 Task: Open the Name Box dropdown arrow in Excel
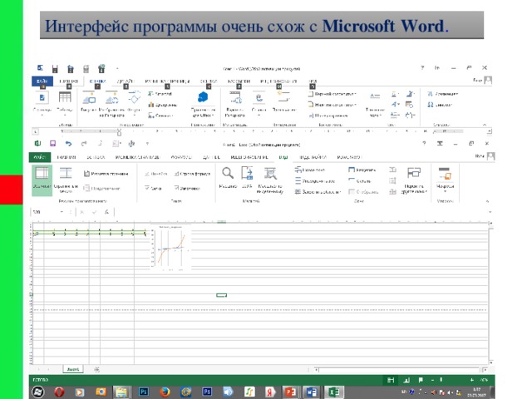pyautogui.click(x=62, y=212)
